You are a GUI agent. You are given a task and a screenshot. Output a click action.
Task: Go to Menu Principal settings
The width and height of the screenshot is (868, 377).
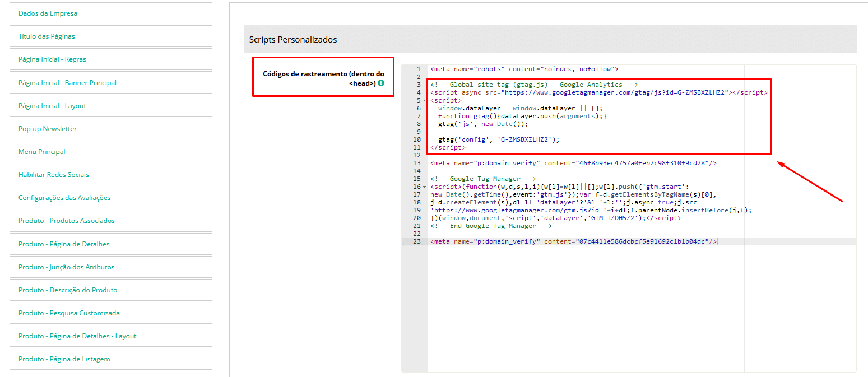tap(111, 151)
